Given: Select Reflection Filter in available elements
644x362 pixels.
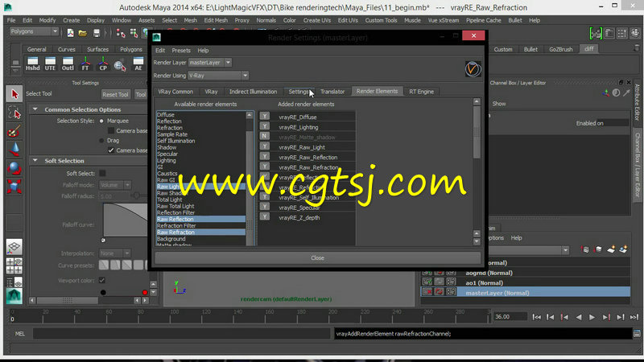Looking at the screenshot, I should [175, 212].
